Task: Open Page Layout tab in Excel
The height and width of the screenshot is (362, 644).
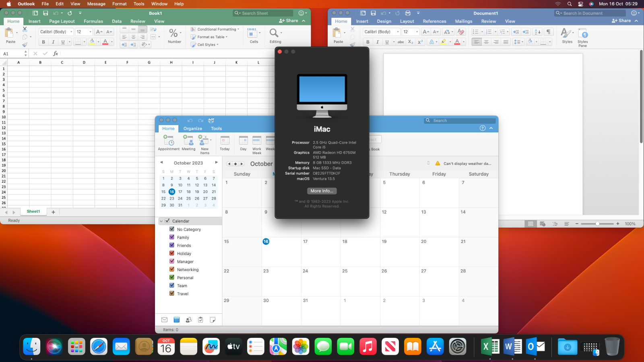Action: [62, 21]
